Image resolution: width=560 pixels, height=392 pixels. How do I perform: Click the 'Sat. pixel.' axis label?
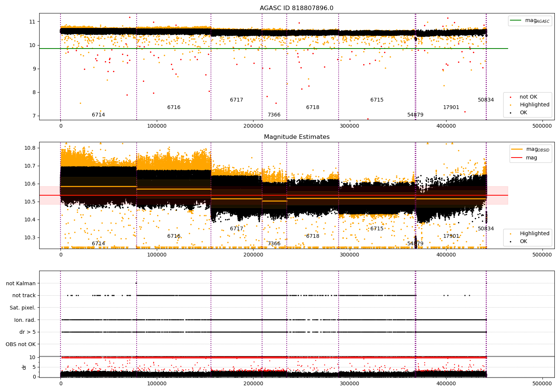coord(23,308)
